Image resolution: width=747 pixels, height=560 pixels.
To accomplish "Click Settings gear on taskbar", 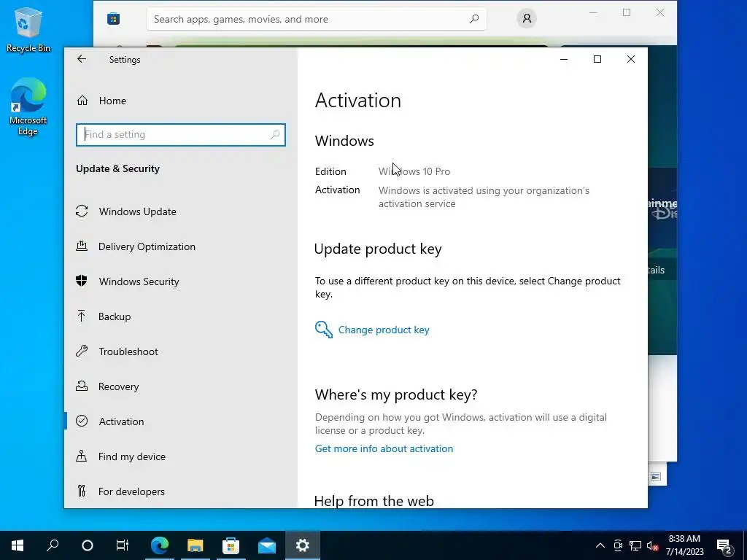I will tap(303, 545).
